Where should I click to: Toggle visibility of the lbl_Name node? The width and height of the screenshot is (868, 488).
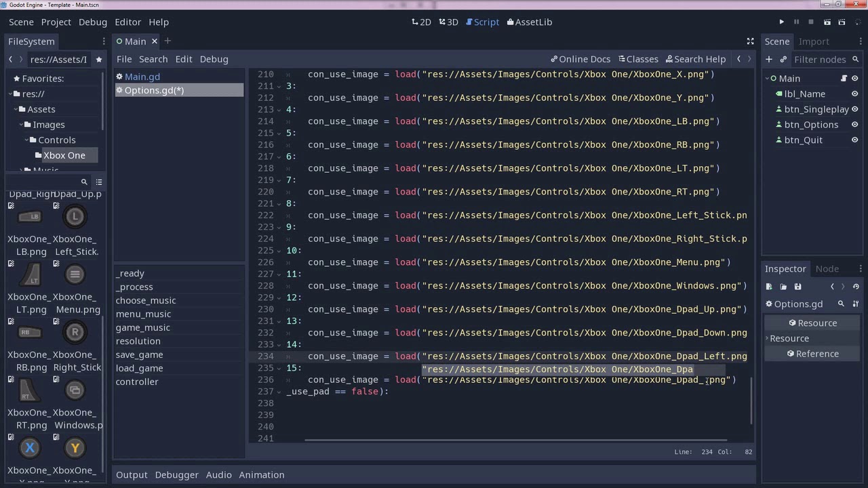[x=854, y=94]
